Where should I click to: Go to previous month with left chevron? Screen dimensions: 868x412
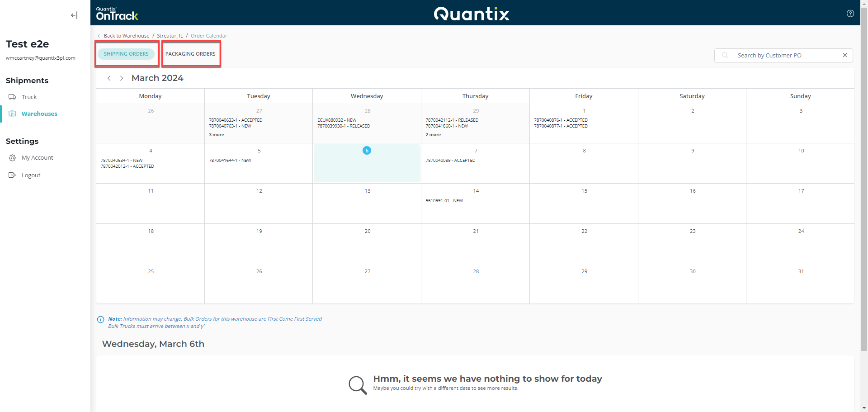coord(109,78)
